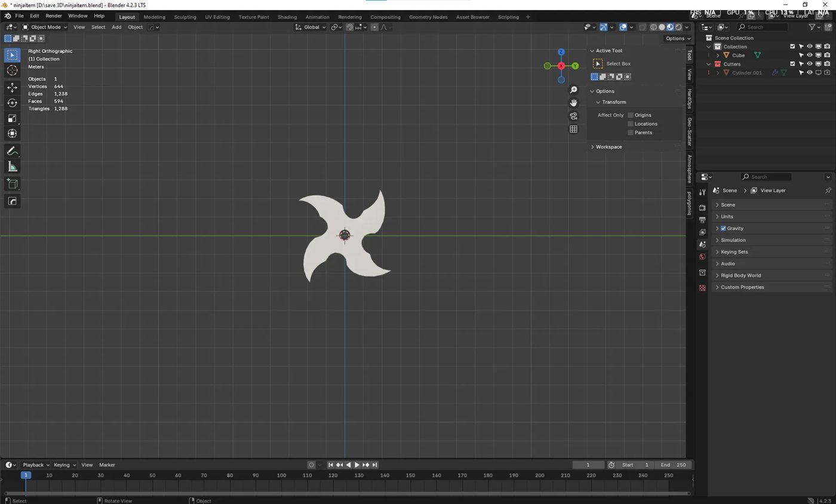This screenshot has height=504, width=836.
Task: Open the Render menu
Action: tap(54, 16)
